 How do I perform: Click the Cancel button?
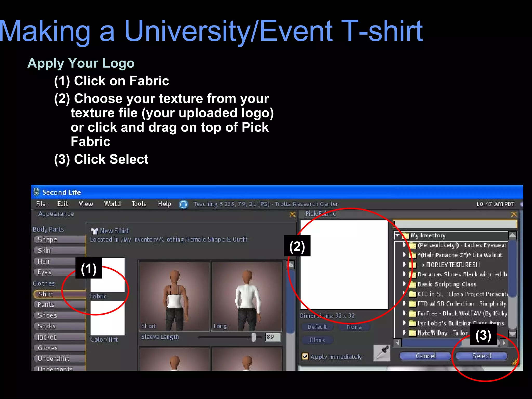point(425,356)
